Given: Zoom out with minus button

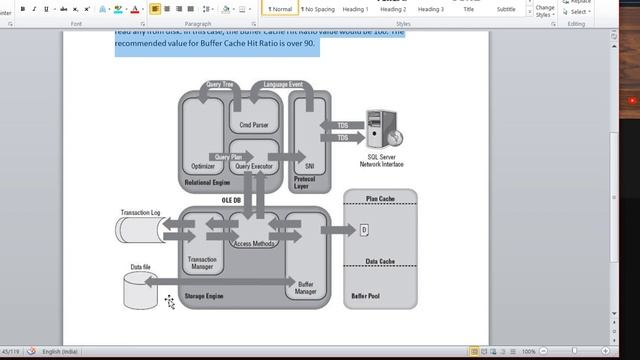Looking at the screenshot, I should click(x=543, y=351).
